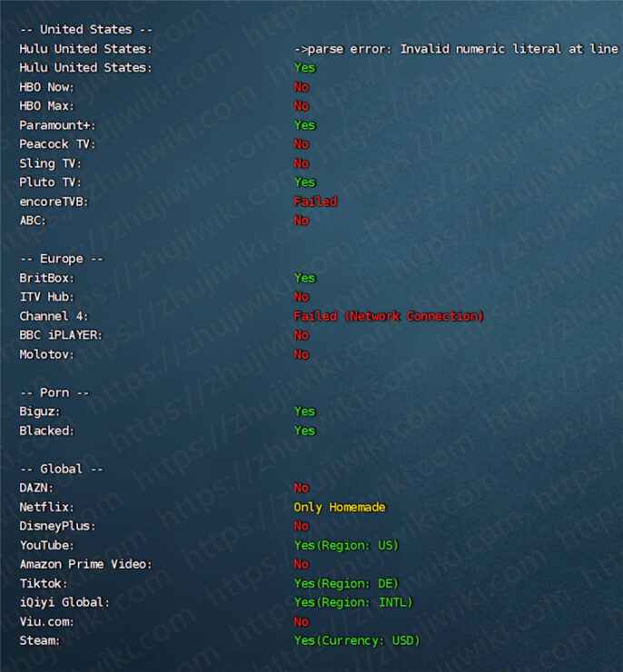
Task: Click the No result for Viu.com
Action: point(302,621)
